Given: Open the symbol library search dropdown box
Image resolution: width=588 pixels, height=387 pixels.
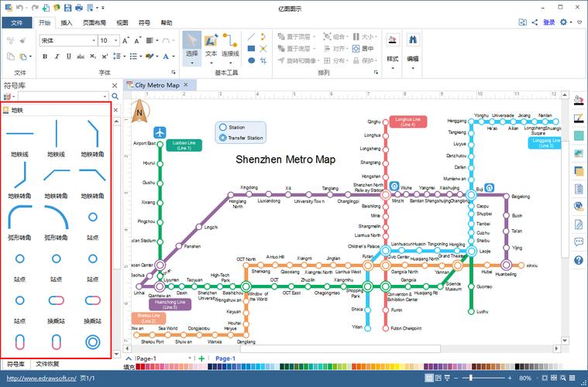Looking at the screenshot, I should tap(64, 96).
